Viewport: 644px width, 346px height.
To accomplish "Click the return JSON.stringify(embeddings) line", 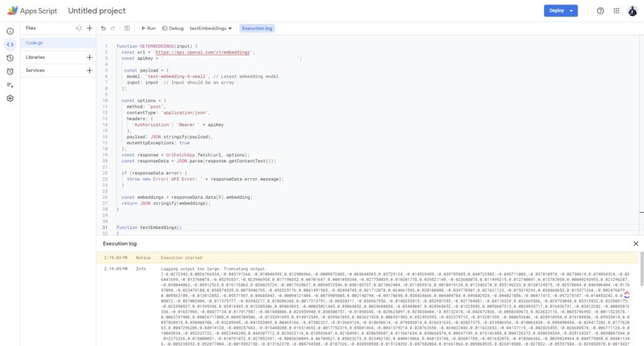I will [166, 203].
